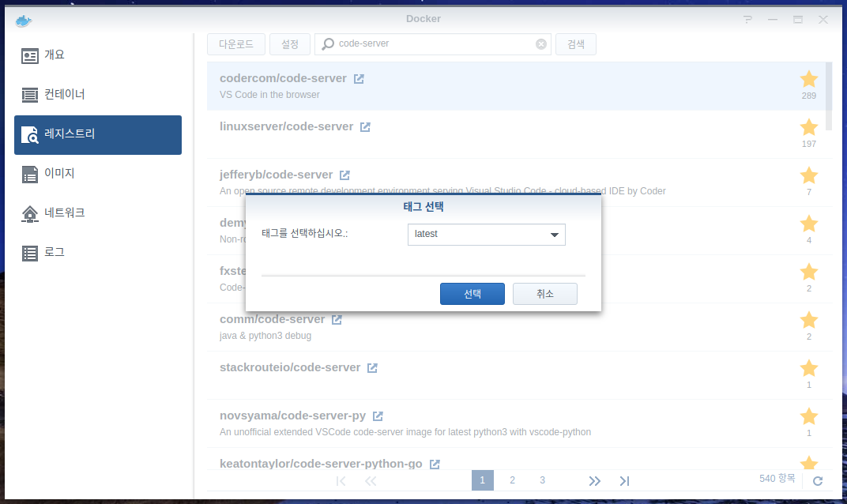Select the linuxserver/code-server row
The width and height of the screenshot is (847, 504).
coord(517,134)
